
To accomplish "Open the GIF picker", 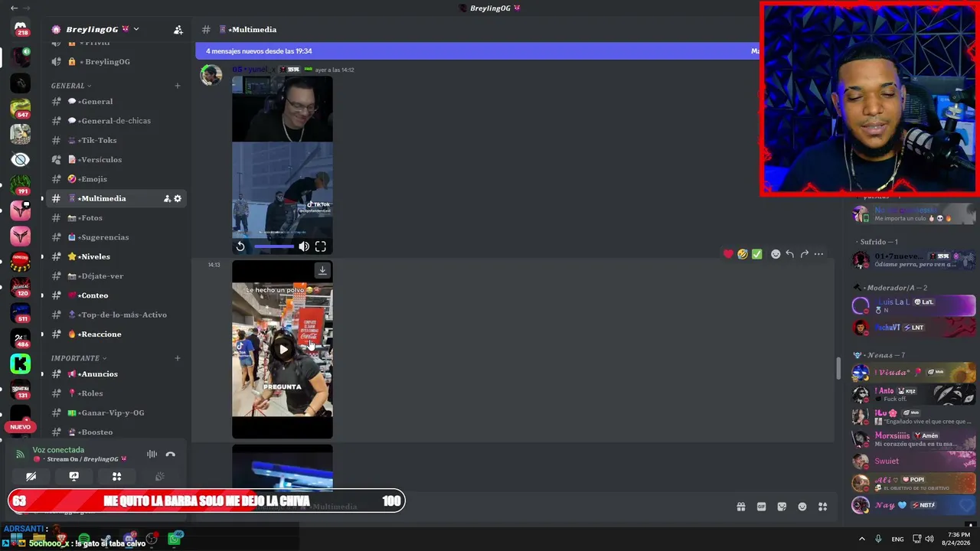I will click(x=762, y=507).
